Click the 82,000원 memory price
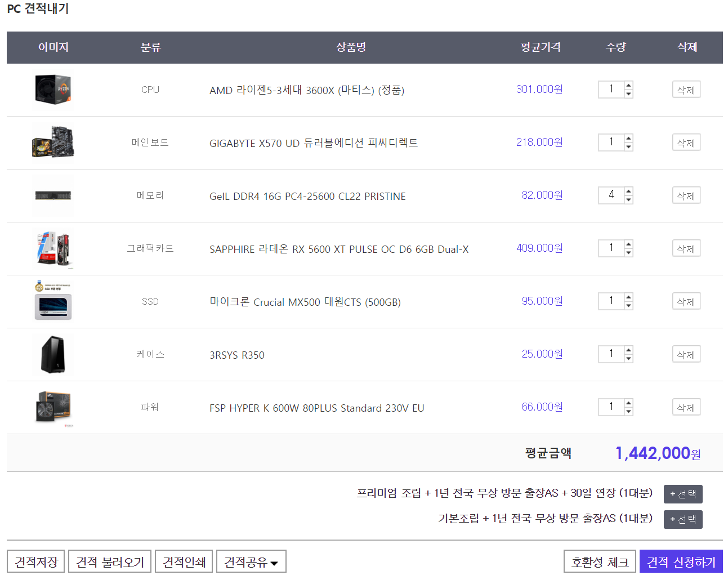 [542, 195]
